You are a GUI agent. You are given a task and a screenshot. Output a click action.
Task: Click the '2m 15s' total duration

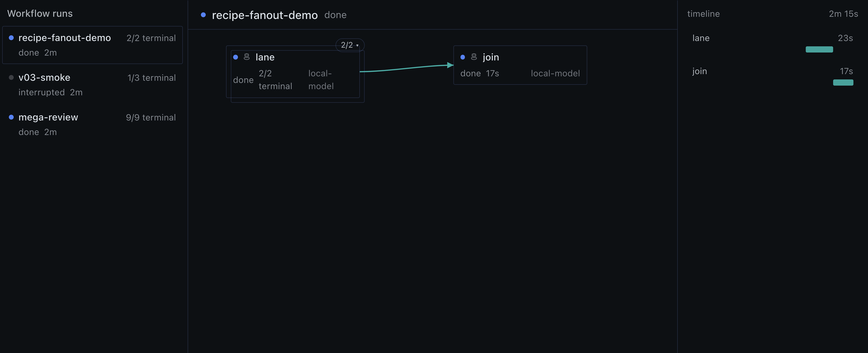click(843, 14)
